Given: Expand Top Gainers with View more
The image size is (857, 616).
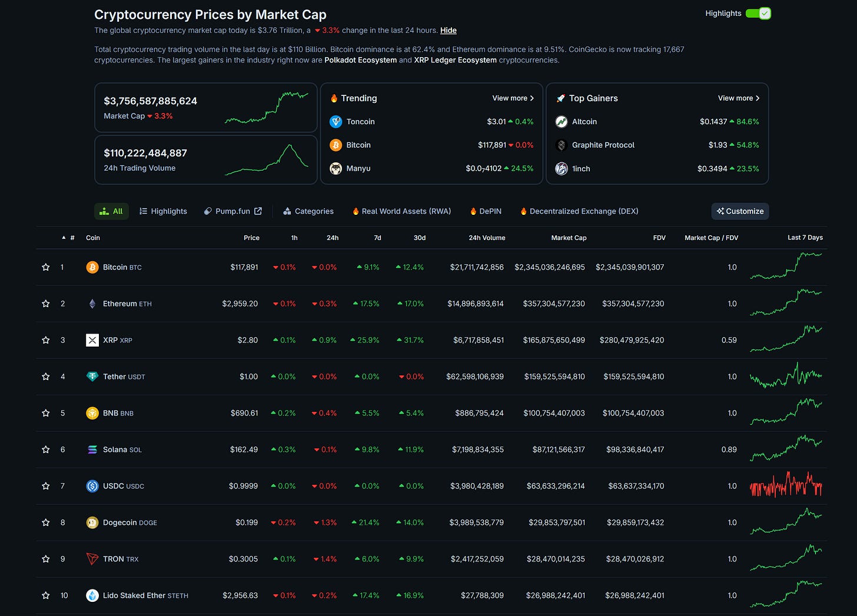Looking at the screenshot, I should [x=739, y=98].
